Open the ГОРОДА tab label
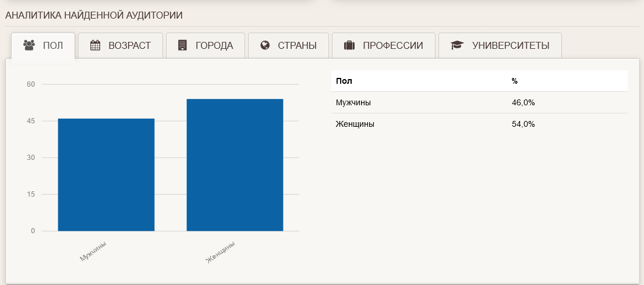Viewport: 644px width, 285px height. (214, 46)
